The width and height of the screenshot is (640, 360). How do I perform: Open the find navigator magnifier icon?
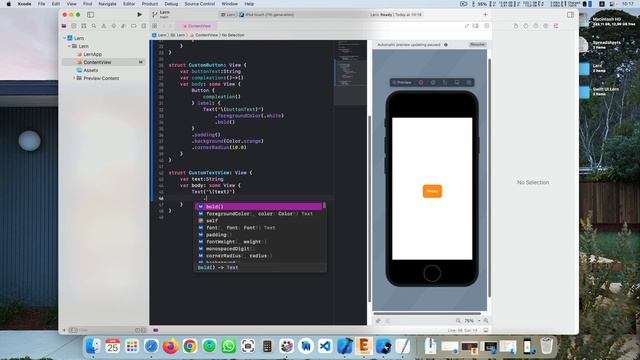pos(94,26)
